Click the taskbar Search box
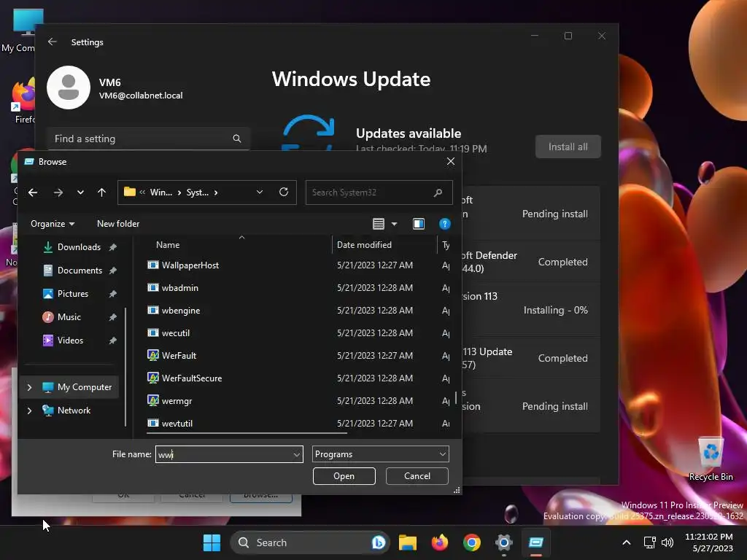Image resolution: width=747 pixels, height=560 pixels. tap(309, 542)
